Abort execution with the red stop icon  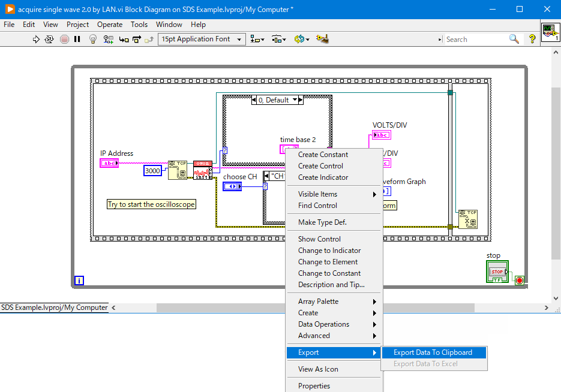pos(64,40)
